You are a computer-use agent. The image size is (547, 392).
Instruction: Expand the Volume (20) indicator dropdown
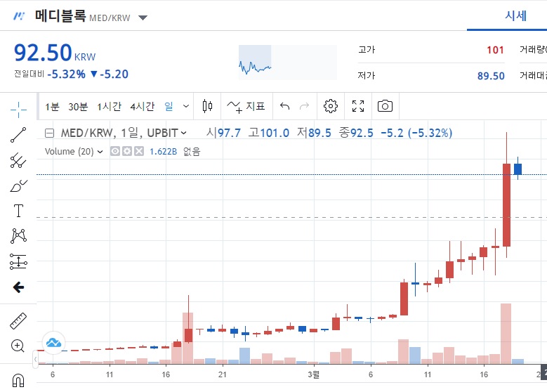[100, 152]
